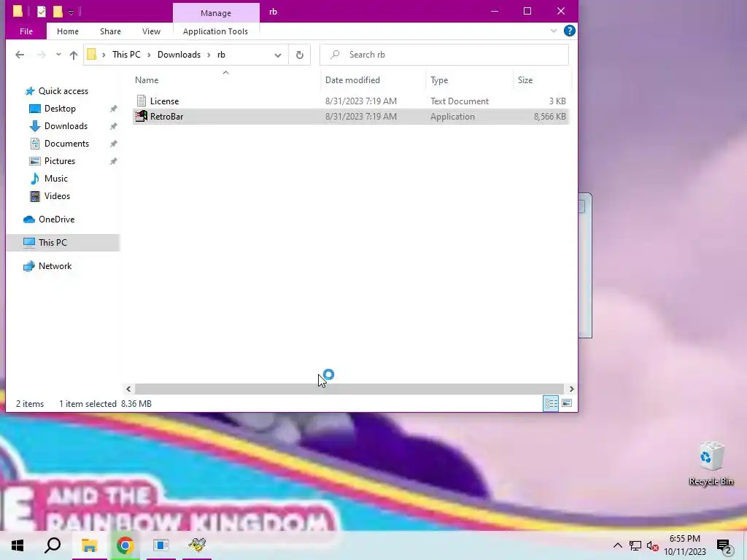Image resolution: width=747 pixels, height=560 pixels.
Task: Open Music in the navigation pane
Action: coord(55,179)
